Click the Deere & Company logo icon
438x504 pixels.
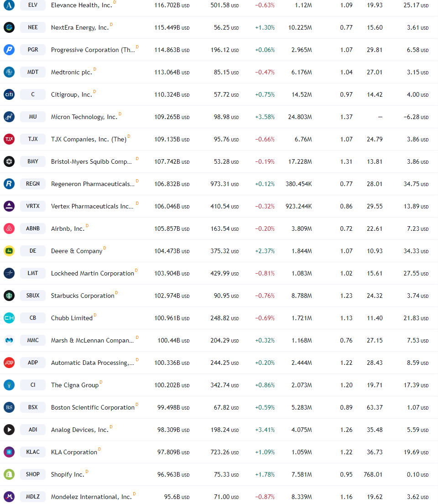click(x=9, y=251)
